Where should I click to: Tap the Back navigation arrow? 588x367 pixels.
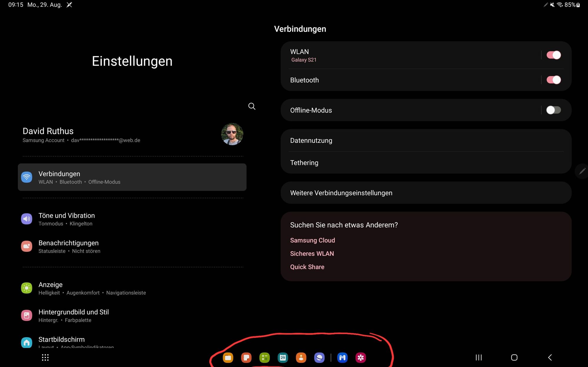click(550, 358)
